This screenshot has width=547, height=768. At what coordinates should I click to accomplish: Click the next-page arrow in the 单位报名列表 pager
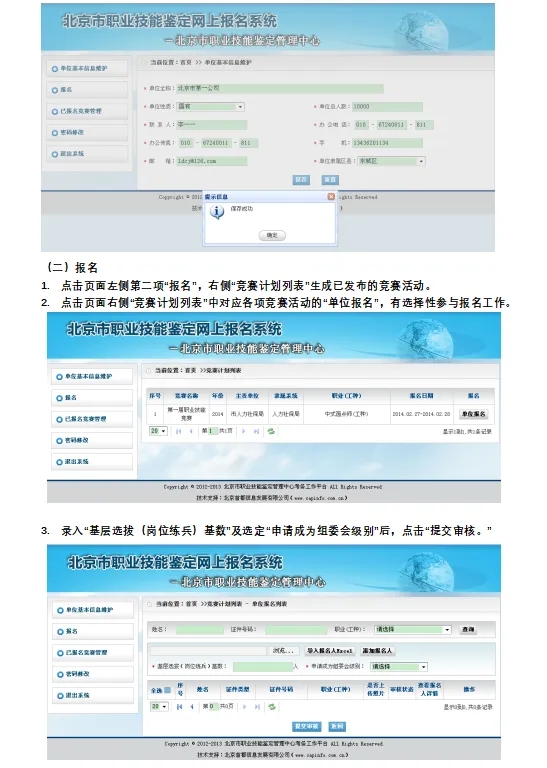[x=244, y=707]
